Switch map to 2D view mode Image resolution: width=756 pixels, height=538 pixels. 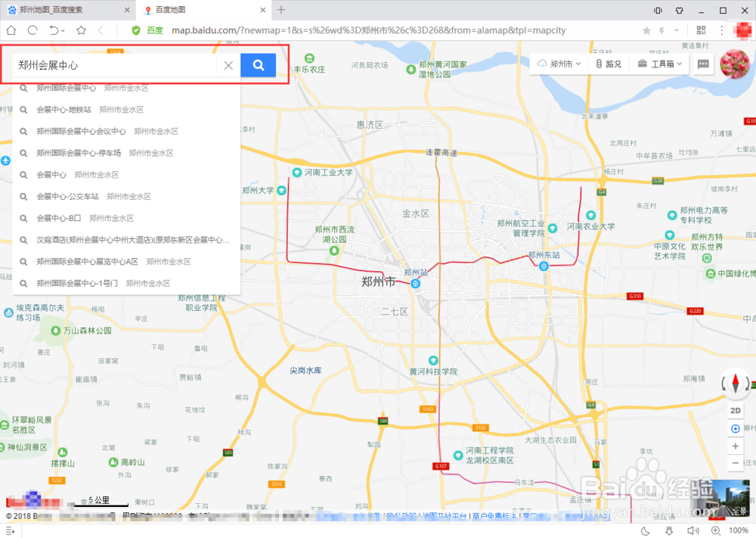click(735, 409)
